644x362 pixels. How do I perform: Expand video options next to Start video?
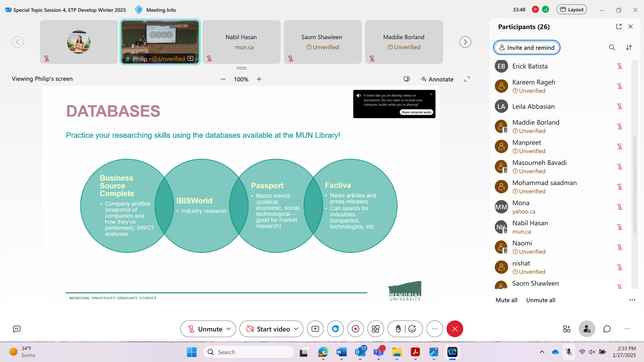pos(296,329)
